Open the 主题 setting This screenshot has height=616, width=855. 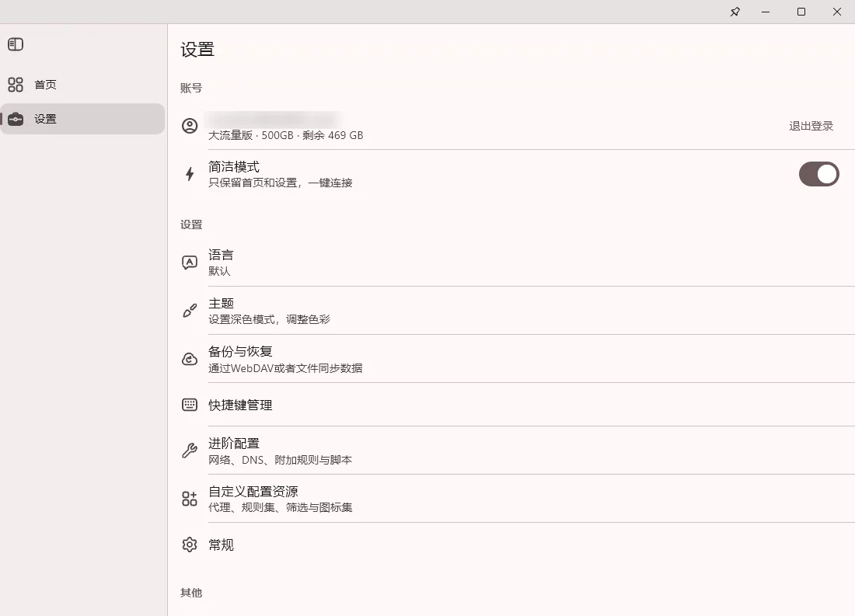pos(518,311)
